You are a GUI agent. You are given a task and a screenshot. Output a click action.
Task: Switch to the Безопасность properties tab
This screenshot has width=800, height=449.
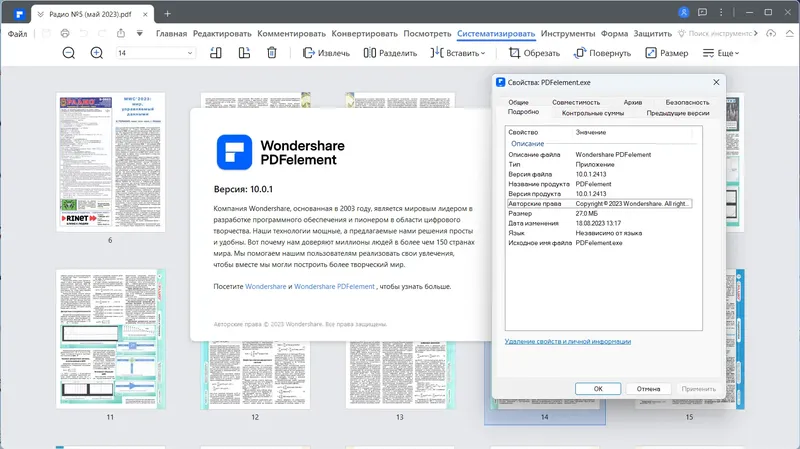pos(687,102)
